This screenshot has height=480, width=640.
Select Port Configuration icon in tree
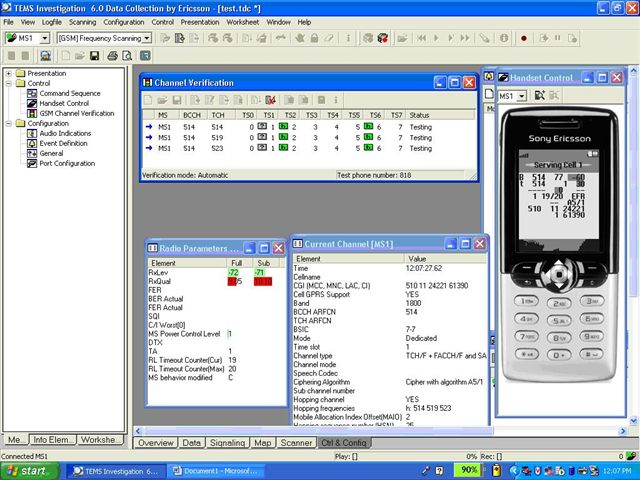32,163
